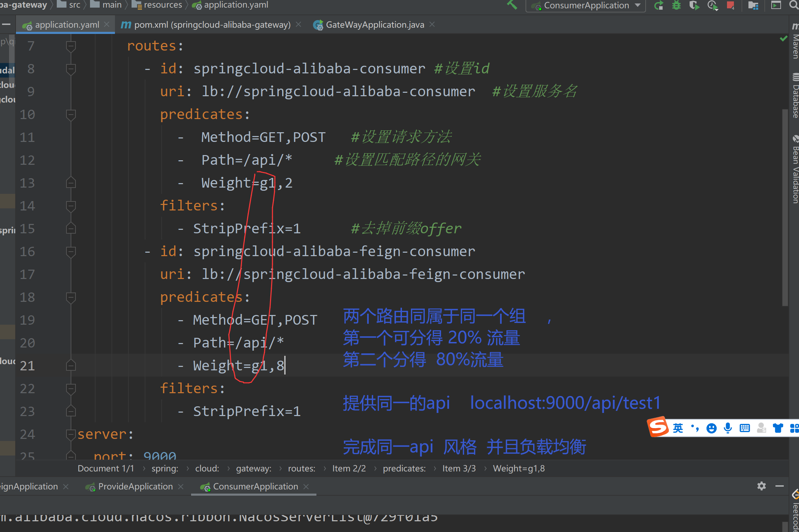The width and height of the screenshot is (799, 532).
Task: Click the Search Everywhere magnifier icon
Action: point(794,5)
